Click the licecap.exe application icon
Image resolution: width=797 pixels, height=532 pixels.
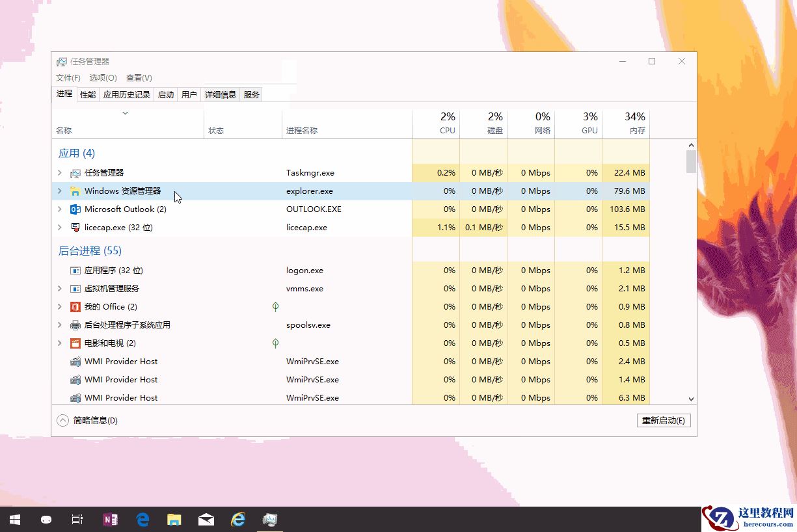coord(74,227)
